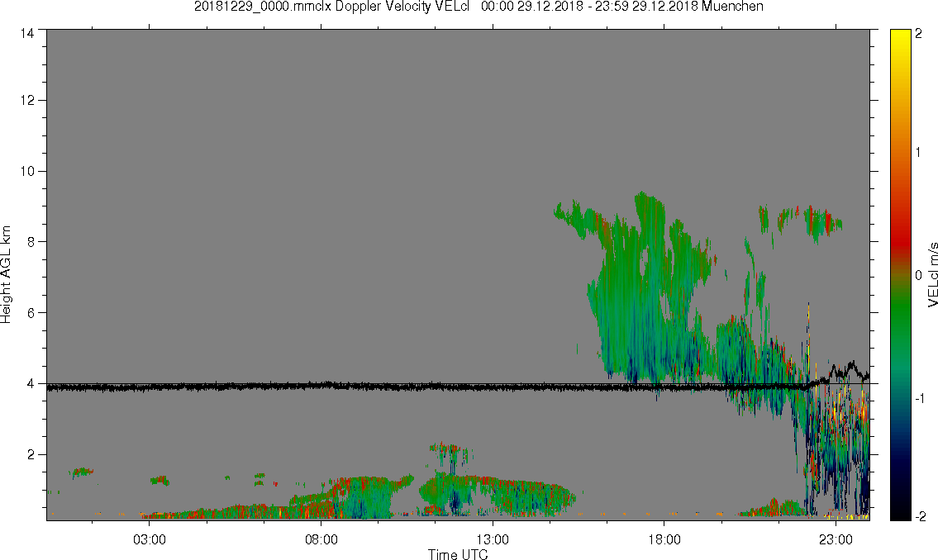
Task: Click the height tick label 14
Action: (x=27, y=34)
